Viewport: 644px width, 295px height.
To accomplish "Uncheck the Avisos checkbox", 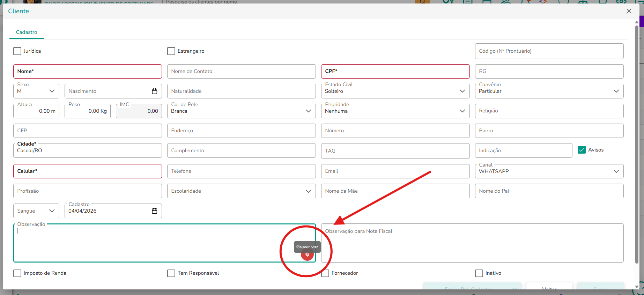I will coord(582,150).
